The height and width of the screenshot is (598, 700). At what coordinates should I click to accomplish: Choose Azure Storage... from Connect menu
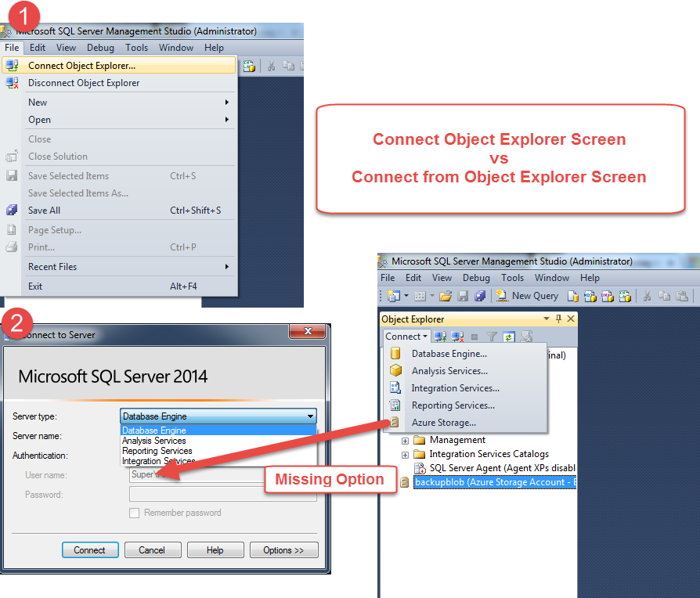[x=465, y=423]
